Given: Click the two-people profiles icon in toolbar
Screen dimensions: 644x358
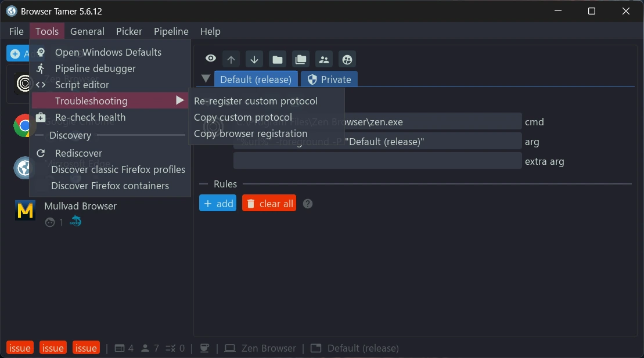Looking at the screenshot, I should point(324,60).
